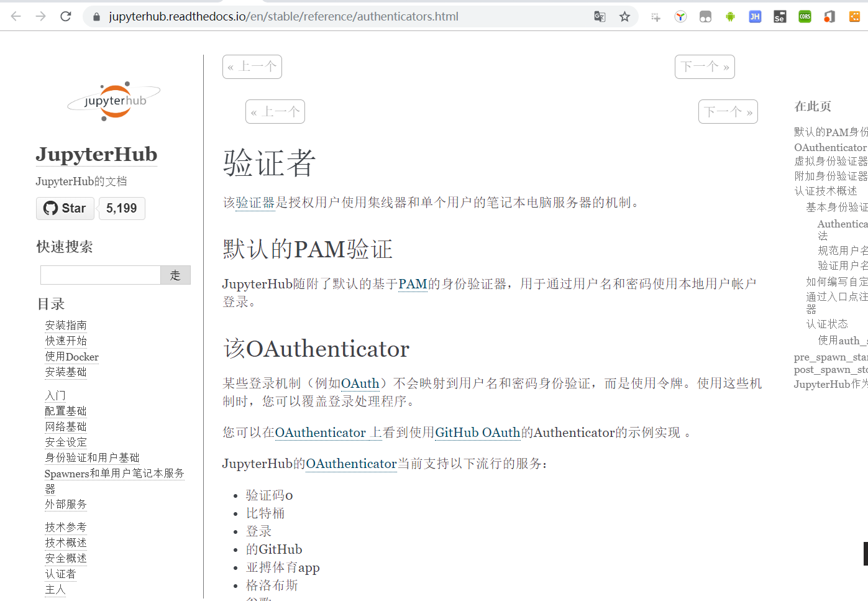Open the GitHub OAuth link
Image resolution: width=868 pixels, height=601 pixels.
pyautogui.click(x=478, y=433)
